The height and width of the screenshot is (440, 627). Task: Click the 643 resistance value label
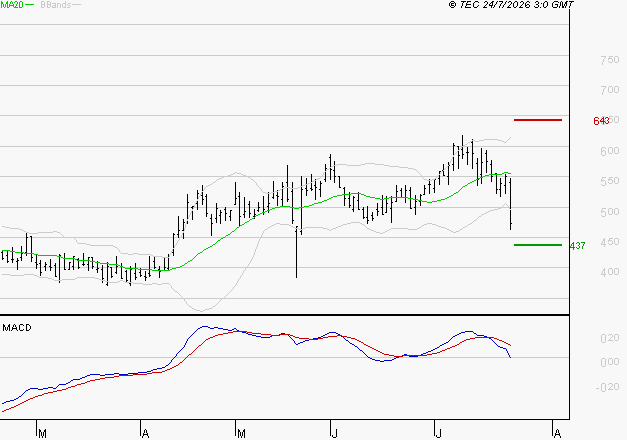[601, 121]
